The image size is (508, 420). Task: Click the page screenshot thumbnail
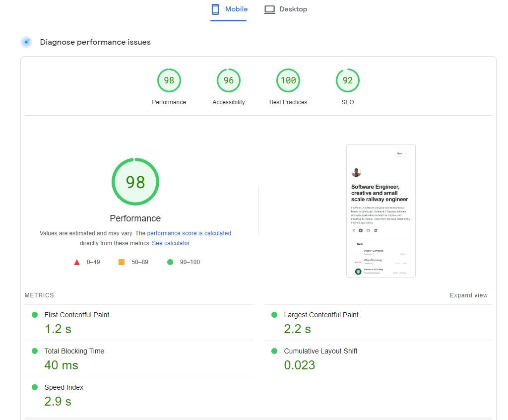click(x=381, y=211)
